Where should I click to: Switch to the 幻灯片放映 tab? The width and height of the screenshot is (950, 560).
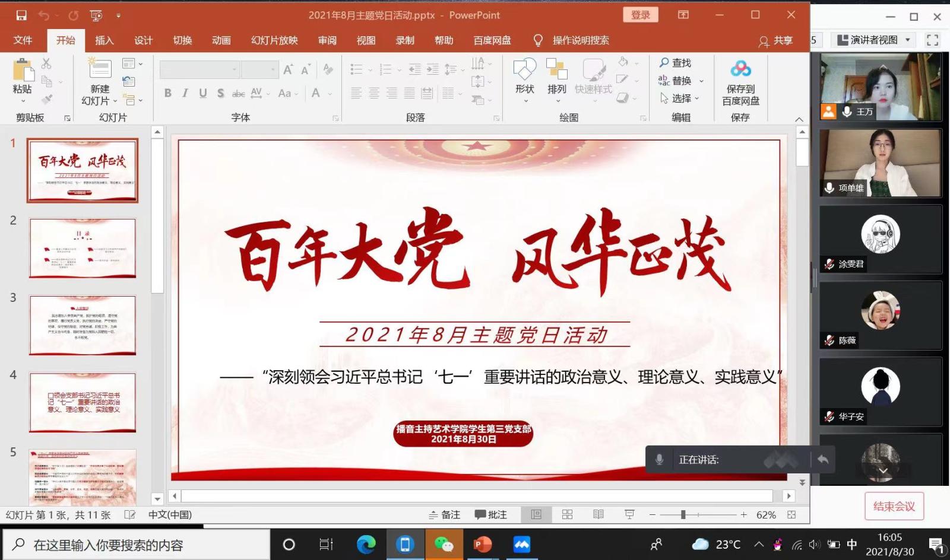(x=274, y=40)
